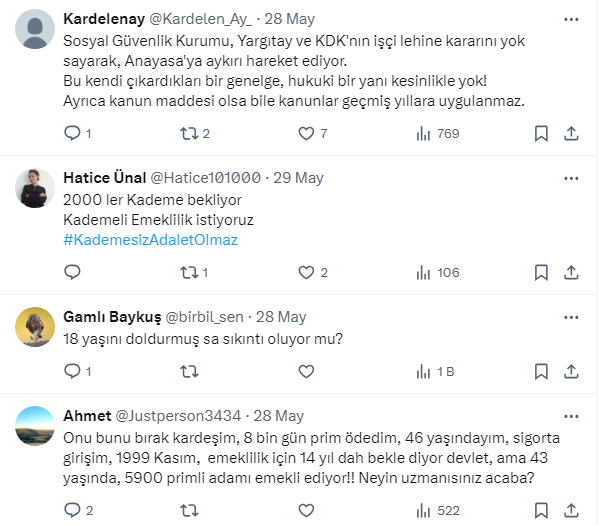Retweet Gamlı Baykuş's question tweet

[187, 371]
